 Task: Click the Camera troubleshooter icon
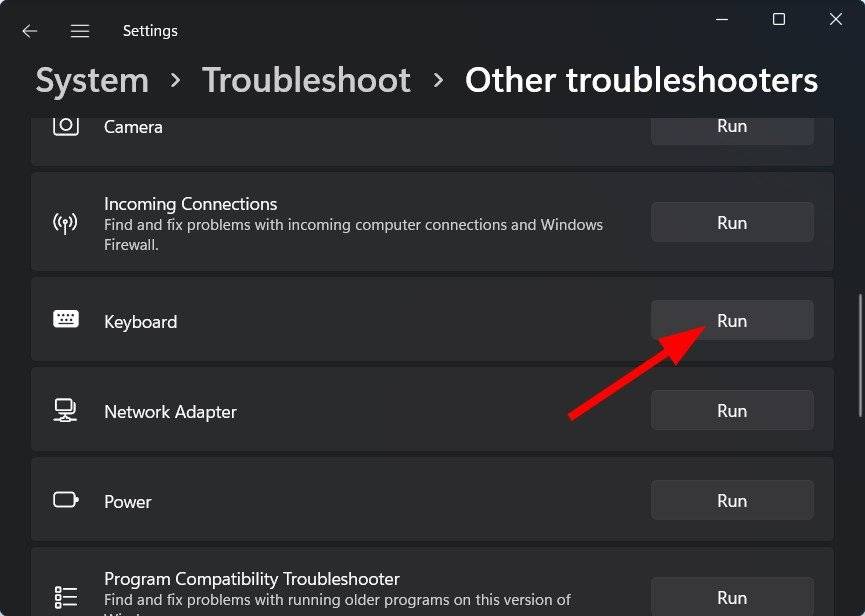point(65,124)
